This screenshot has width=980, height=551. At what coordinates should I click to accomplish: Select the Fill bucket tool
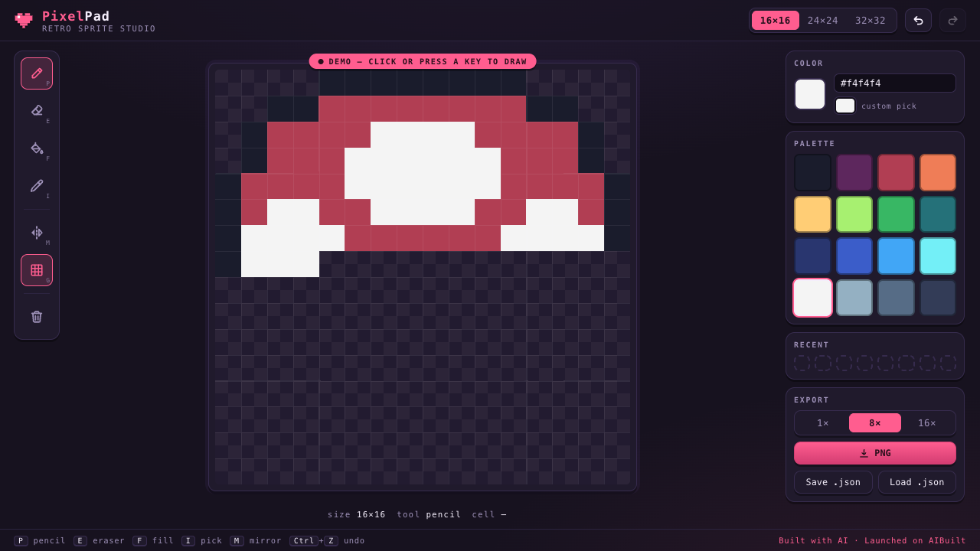[x=37, y=148]
